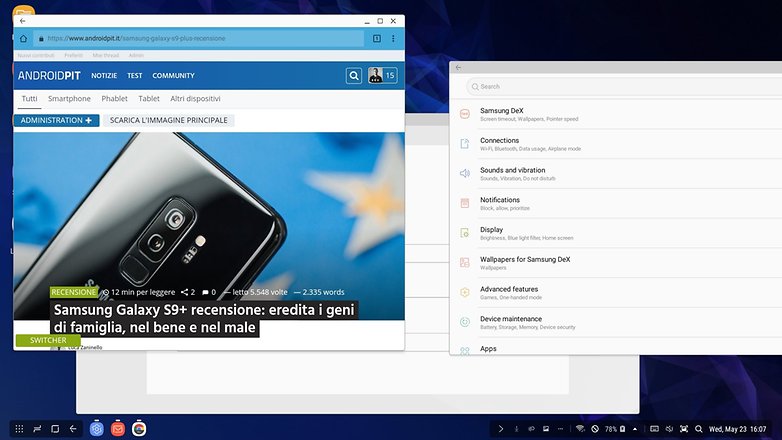Click the Search field in Settings
Image resolution: width=782 pixels, height=440 pixels.
point(623,86)
